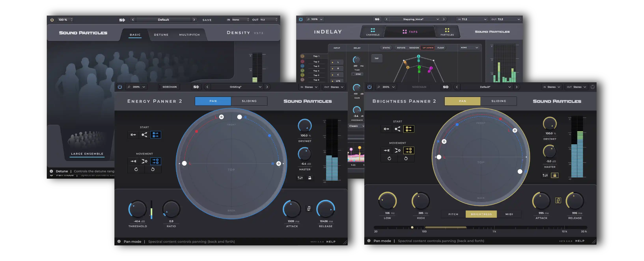This screenshot has height=261, width=644.
Task: Click link icon between Brightness Panner Attack and Release
Action: tap(558, 200)
